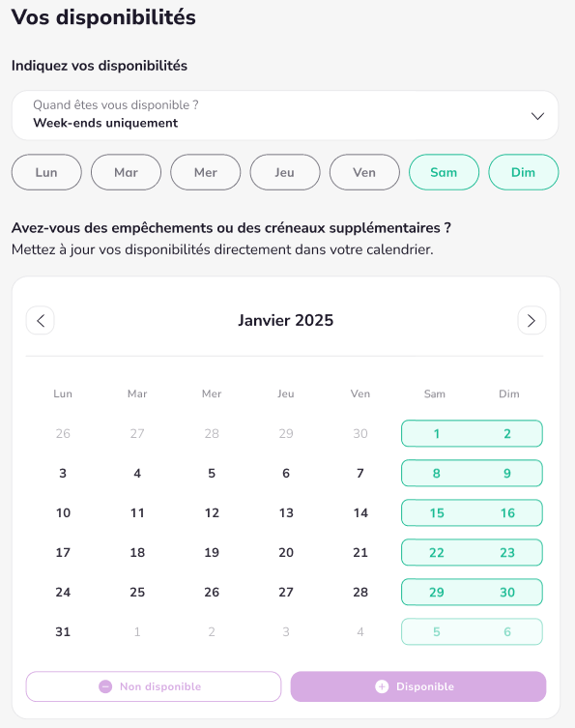Enable the Mer weekday chip
Screen dimensions: 575x728
(x=206, y=172)
